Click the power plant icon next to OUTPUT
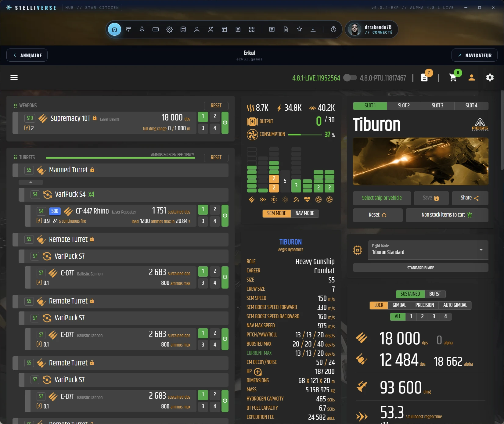This screenshot has width=504, height=424. click(x=252, y=122)
